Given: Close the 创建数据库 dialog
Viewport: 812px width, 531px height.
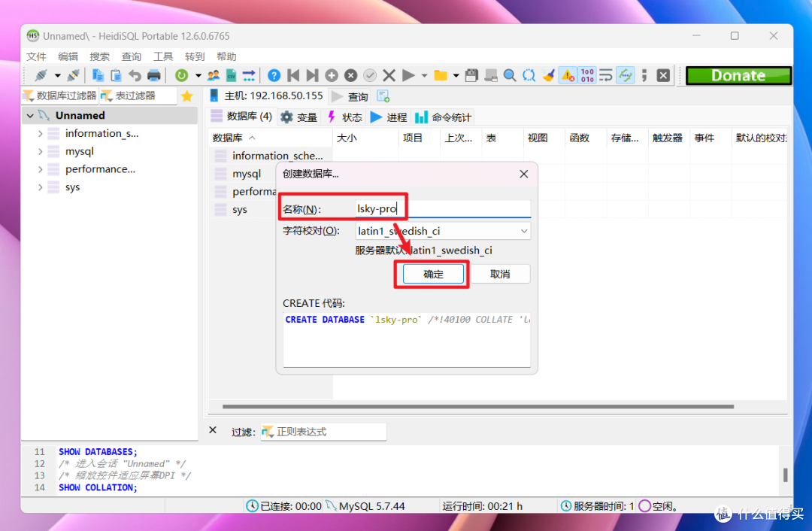Looking at the screenshot, I should pyautogui.click(x=523, y=174).
